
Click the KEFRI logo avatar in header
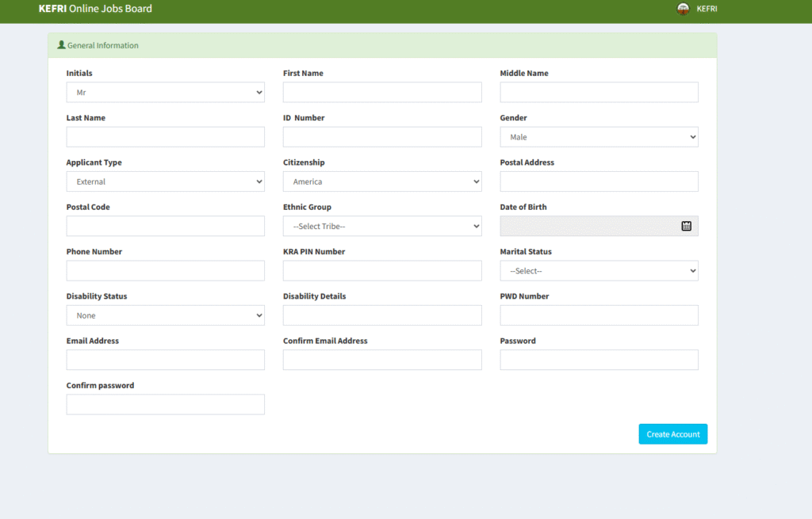tap(683, 9)
